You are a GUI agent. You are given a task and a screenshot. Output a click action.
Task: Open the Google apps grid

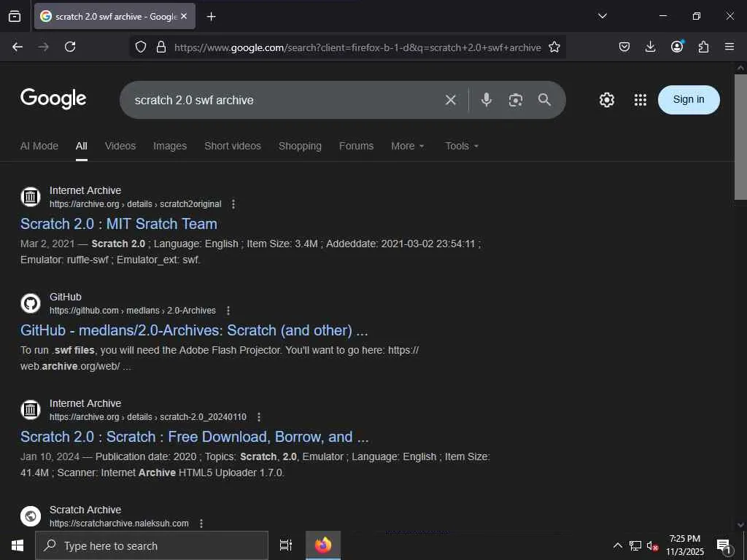point(640,99)
